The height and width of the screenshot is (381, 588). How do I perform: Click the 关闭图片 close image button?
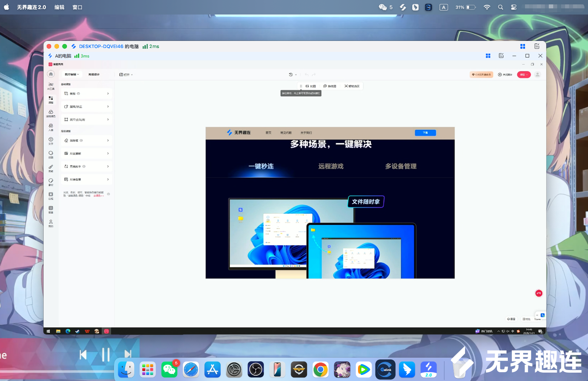tap(505, 75)
